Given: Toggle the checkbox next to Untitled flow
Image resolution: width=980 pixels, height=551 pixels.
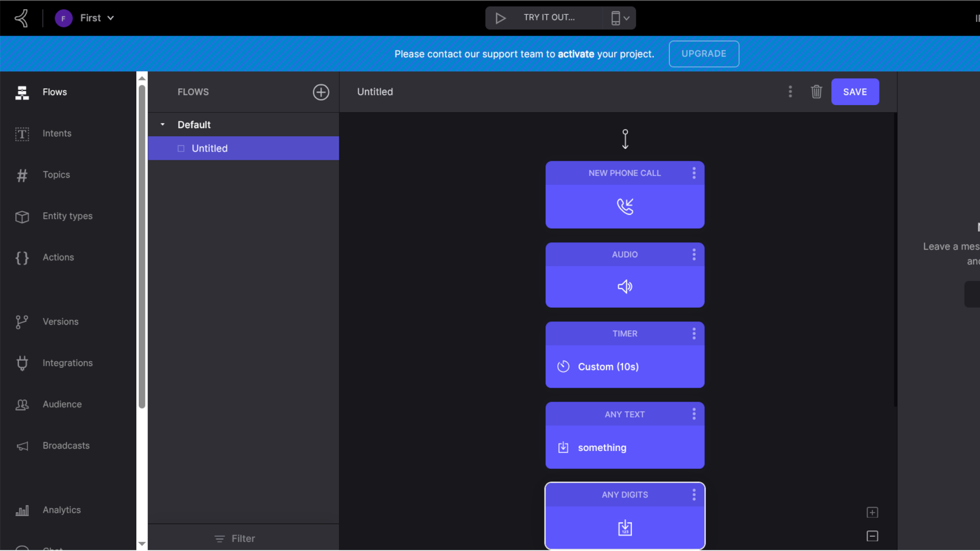Looking at the screenshot, I should click(x=181, y=148).
